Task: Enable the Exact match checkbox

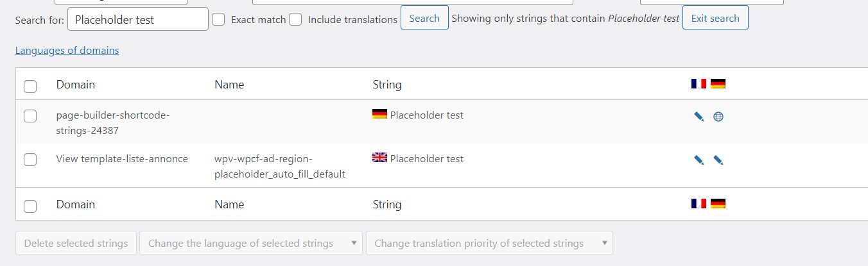Action: pyautogui.click(x=218, y=19)
